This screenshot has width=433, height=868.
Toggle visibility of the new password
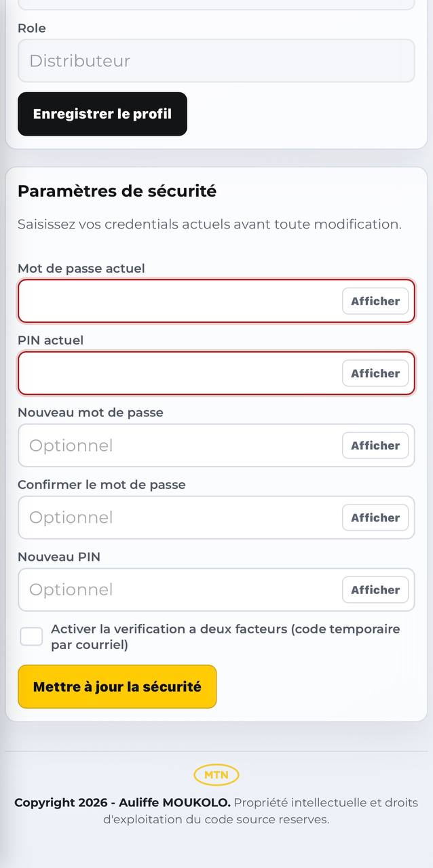pos(375,446)
